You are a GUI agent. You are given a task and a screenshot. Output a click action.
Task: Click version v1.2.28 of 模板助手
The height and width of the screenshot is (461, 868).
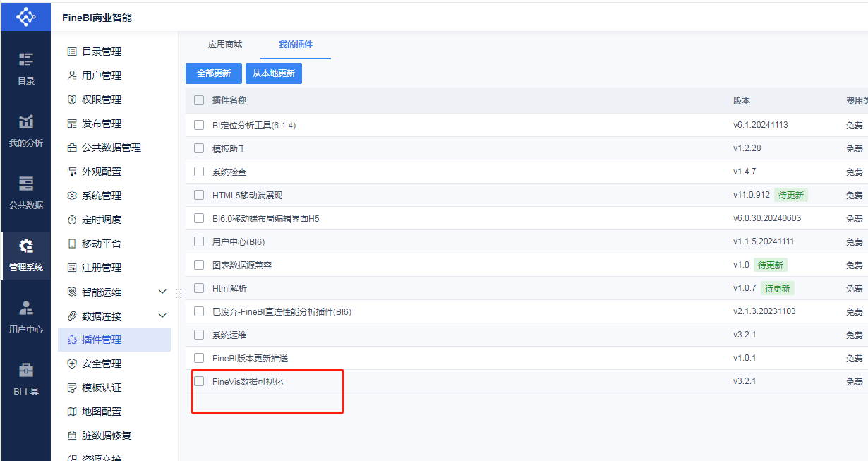tap(747, 148)
